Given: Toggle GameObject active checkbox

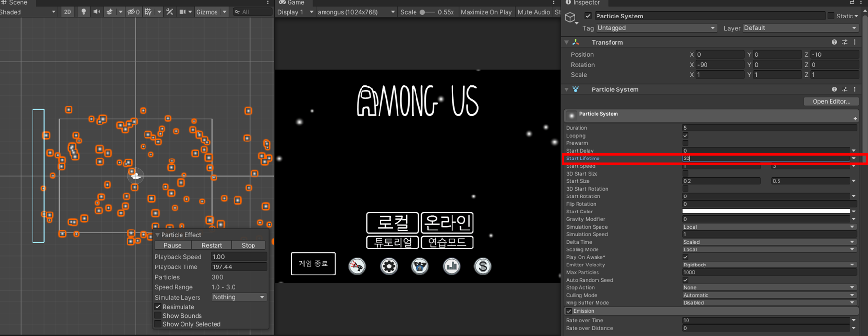Looking at the screenshot, I should (588, 16).
